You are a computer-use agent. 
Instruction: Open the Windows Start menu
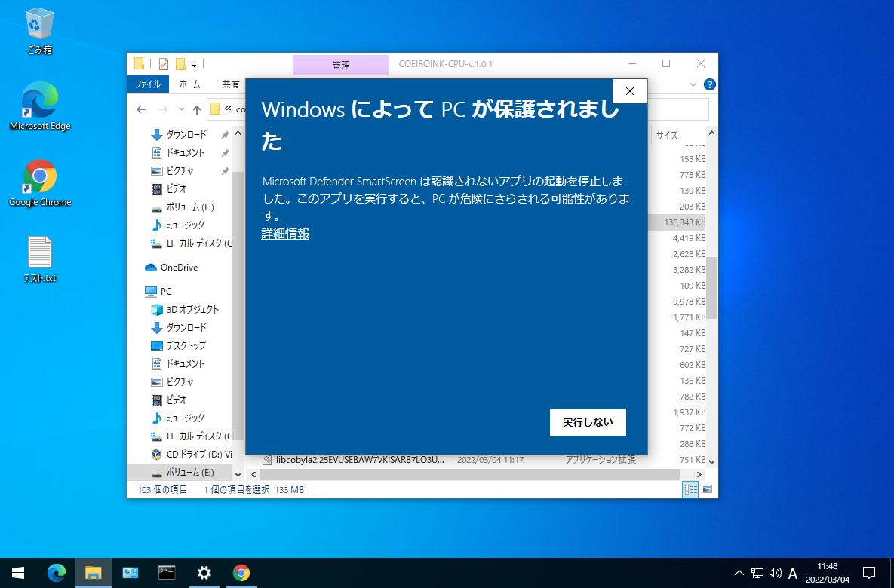coord(18,573)
